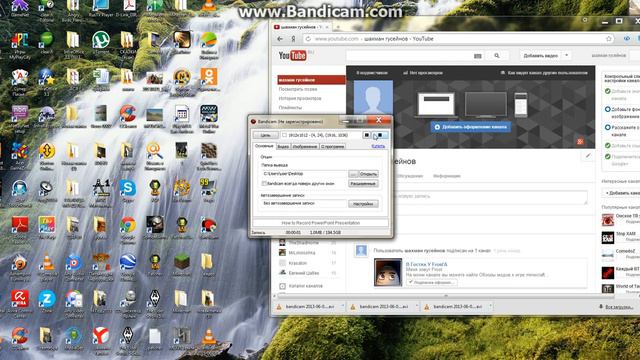Click 'Добавить оформление канала' button
Viewport: 640px width, 360px height.
(471, 127)
